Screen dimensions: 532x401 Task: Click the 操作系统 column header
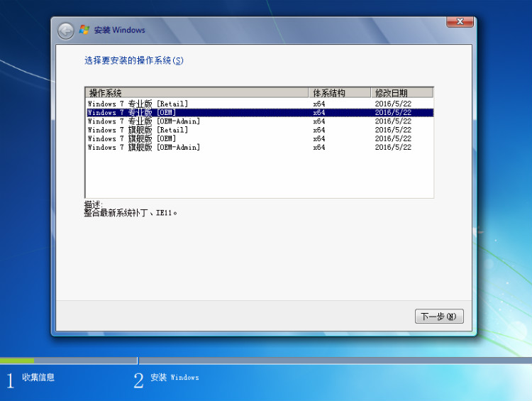pyautogui.click(x=196, y=93)
